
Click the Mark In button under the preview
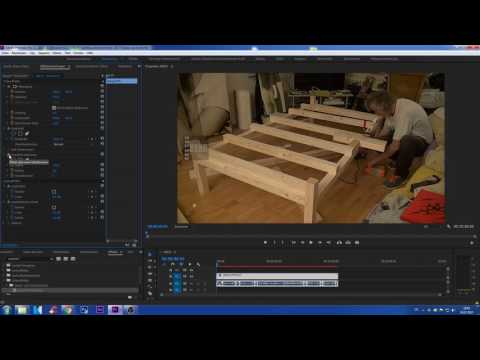[x=274, y=242]
